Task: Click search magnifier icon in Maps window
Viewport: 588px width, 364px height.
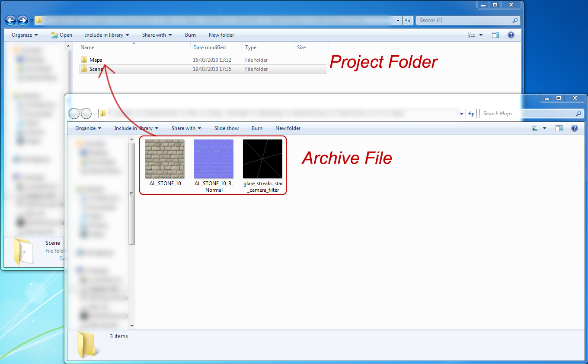Action: click(578, 114)
